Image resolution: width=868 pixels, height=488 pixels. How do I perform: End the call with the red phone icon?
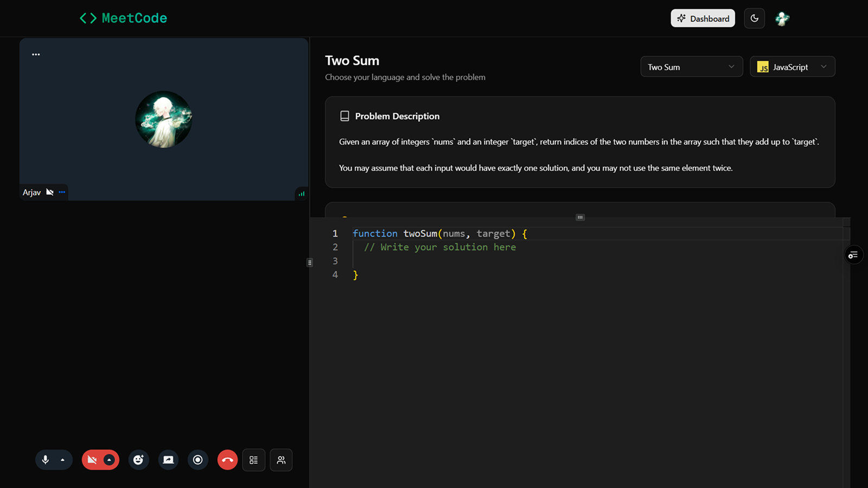[227, 459]
